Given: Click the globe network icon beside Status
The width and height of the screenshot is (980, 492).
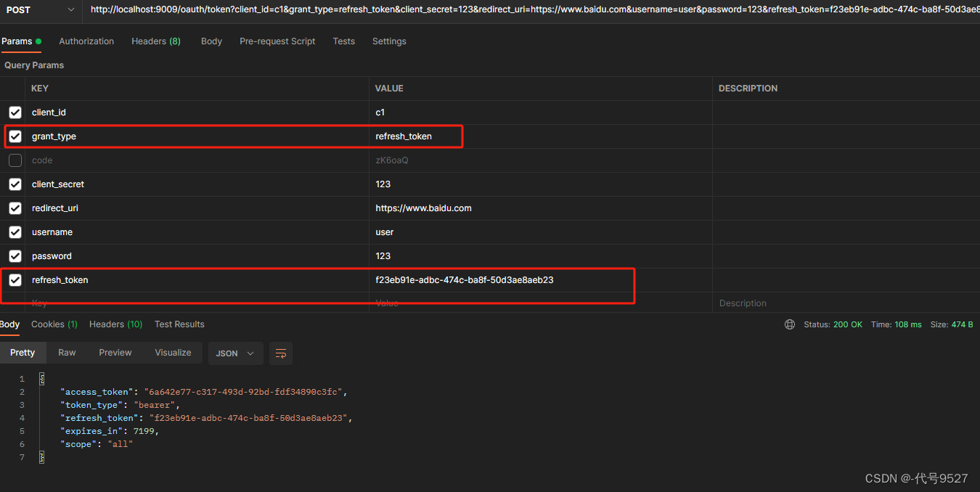Looking at the screenshot, I should click(790, 324).
